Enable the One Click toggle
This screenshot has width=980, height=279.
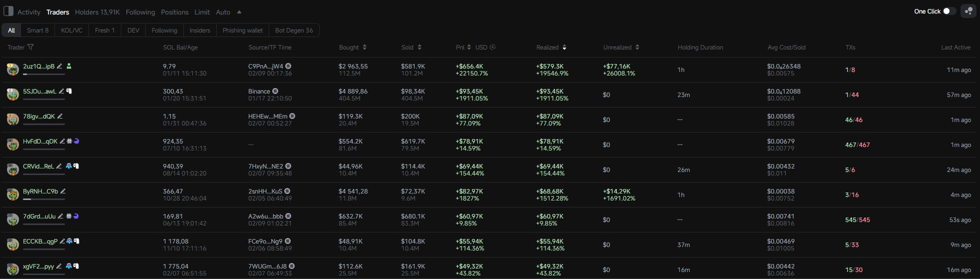(949, 11)
